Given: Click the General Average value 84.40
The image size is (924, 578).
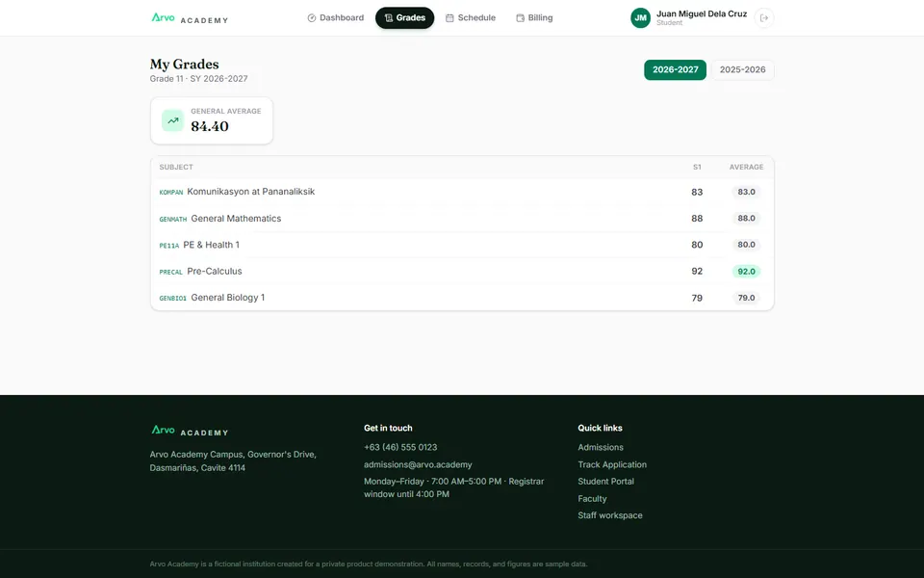Looking at the screenshot, I should click(210, 126).
